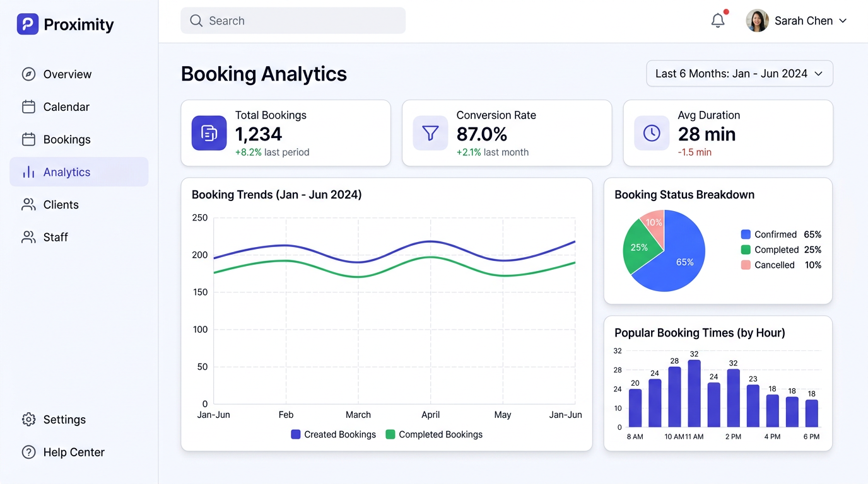Toggle the Completed Bookings legend series
Screen dimensions: 868x484
pos(434,435)
